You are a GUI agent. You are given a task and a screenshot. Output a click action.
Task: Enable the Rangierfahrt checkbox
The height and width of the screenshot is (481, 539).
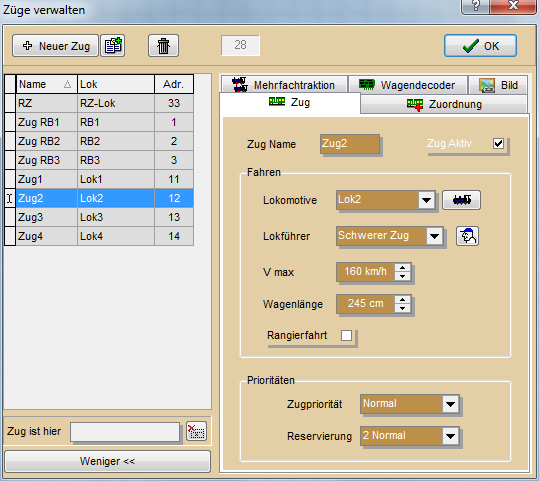pyautogui.click(x=346, y=335)
